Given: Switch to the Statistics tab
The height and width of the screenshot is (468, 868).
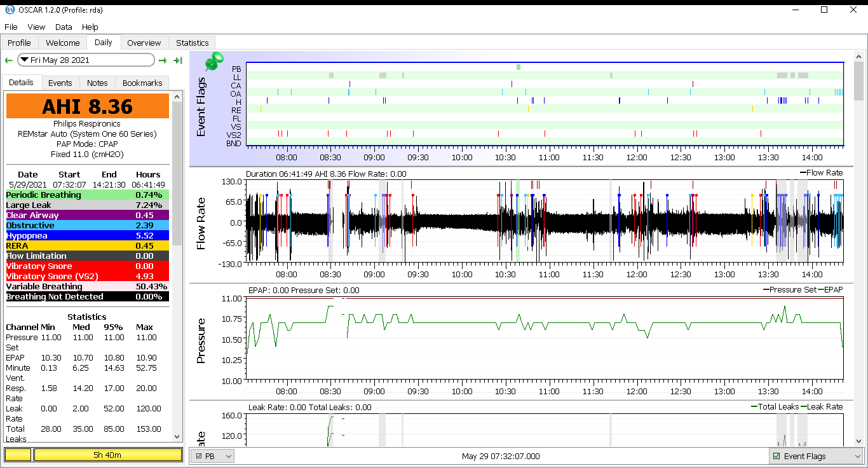Looking at the screenshot, I should 193,43.
